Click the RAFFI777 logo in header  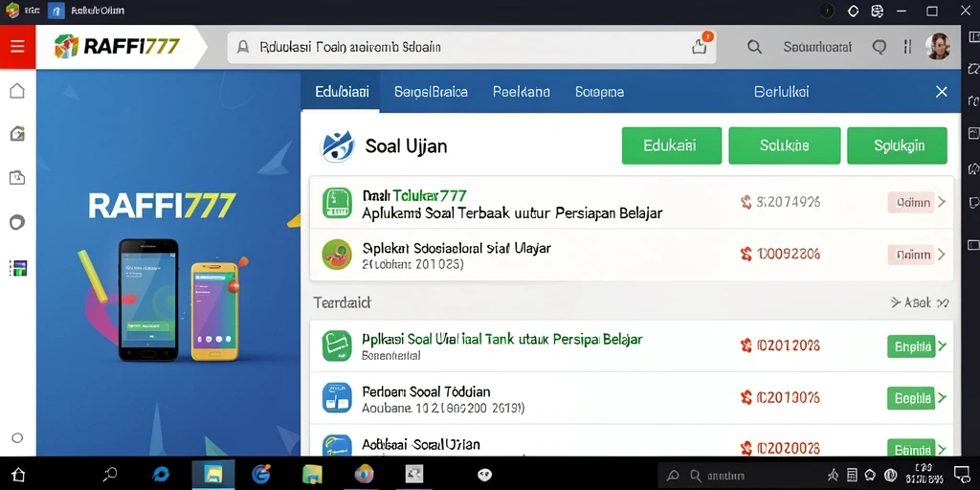coord(118,46)
